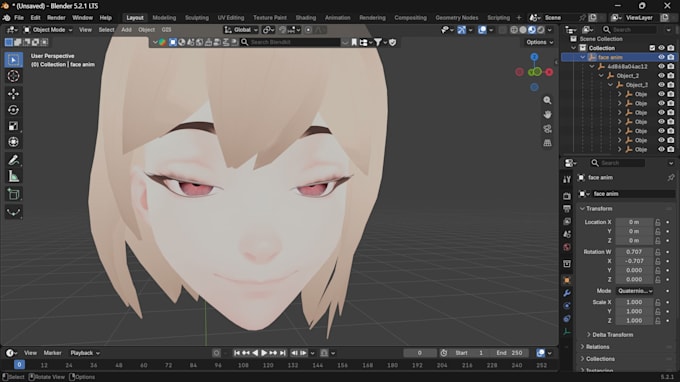Play the animation forward
The width and height of the screenshot is (680, 382).
(x=264, y=353)
